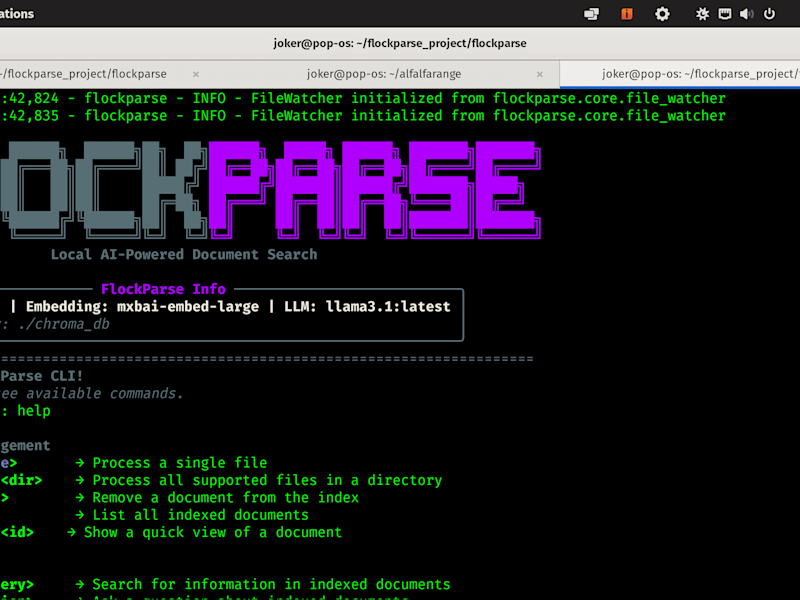This screenshot has height=600, width=800.
Task: Click the typed 'help' command
Action: [34, 411]
